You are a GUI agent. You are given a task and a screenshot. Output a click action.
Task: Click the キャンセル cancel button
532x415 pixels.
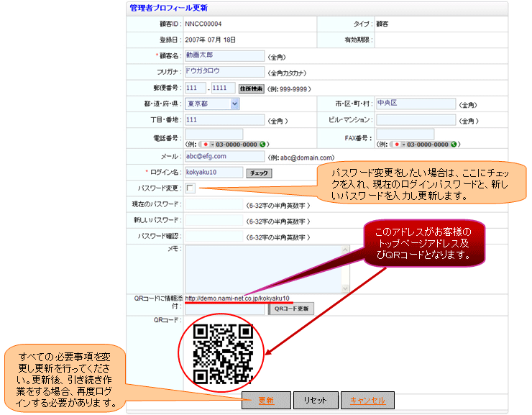tap(367, 401)
